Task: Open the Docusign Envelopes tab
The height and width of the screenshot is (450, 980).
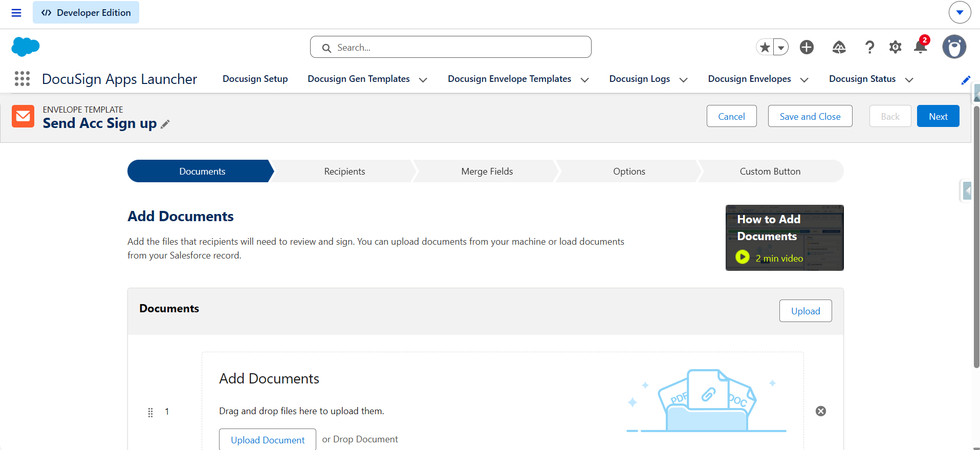Action: (x=749, y=79)
